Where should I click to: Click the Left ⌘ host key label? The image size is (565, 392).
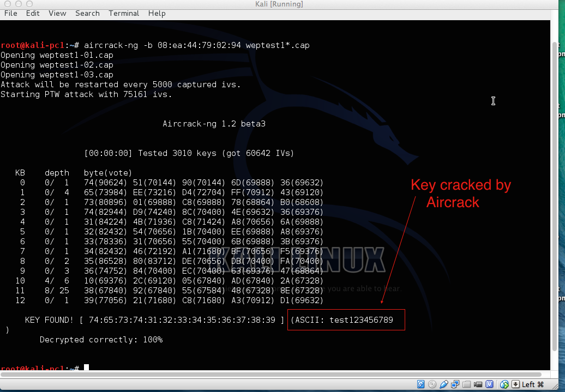click(533, 384)
